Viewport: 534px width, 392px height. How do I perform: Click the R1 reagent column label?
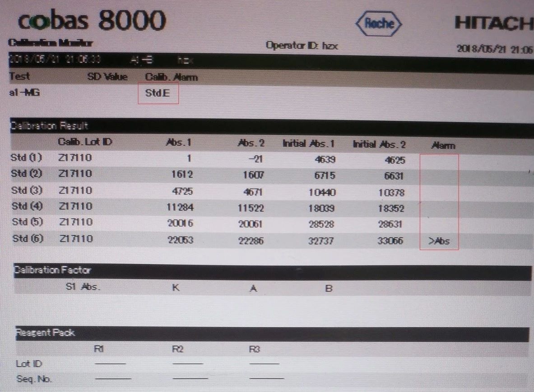[99, 349]
